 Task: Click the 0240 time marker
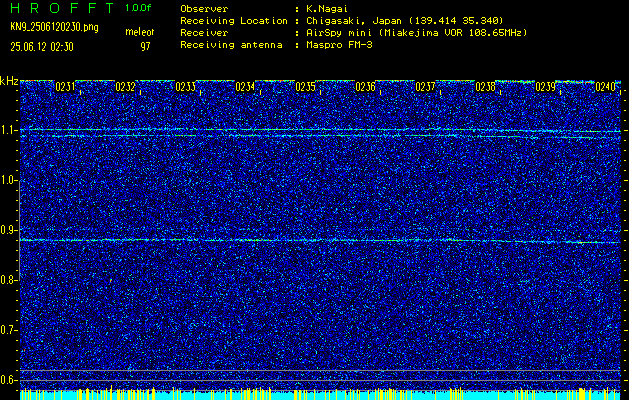605,87
